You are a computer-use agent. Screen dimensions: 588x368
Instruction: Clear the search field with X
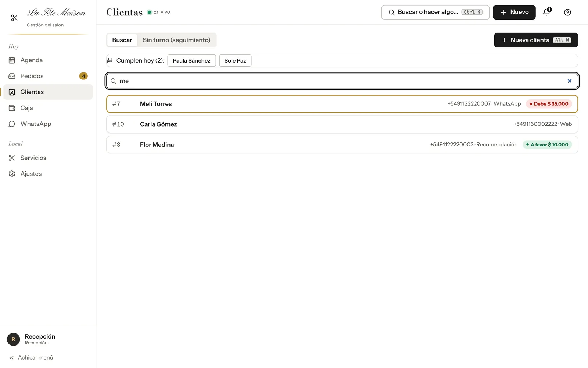click(569, 81)
